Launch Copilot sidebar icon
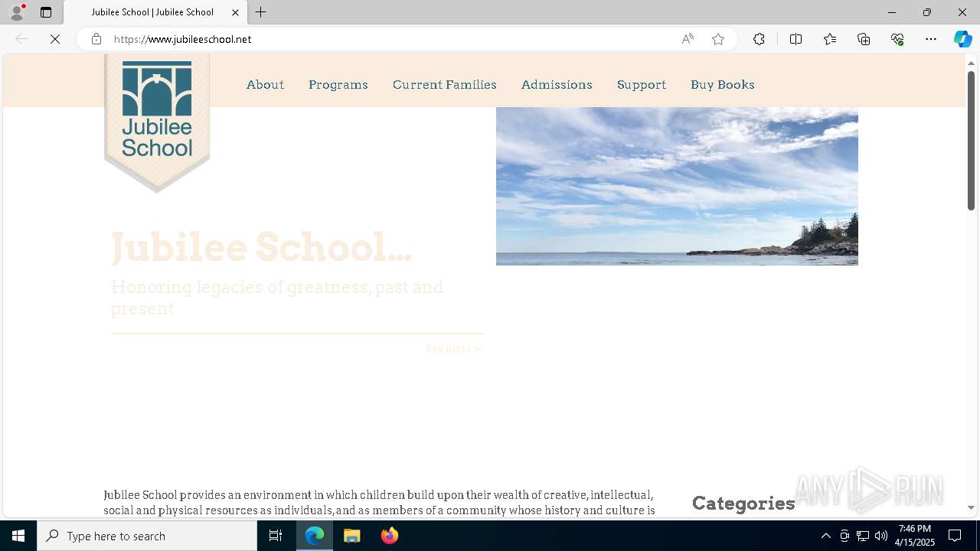This screenshot has height=551, width=980. [x=962, y=39]
